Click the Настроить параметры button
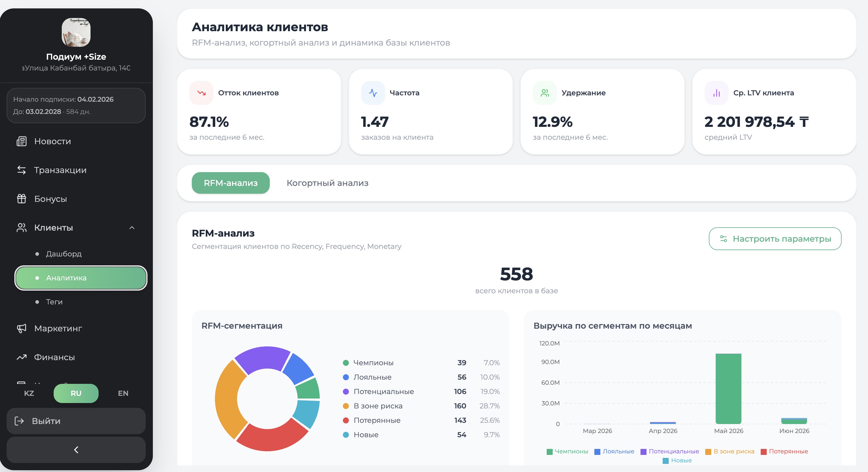This screenshot has width=868, height=472. pyautogui.click(x=775, y=239)
